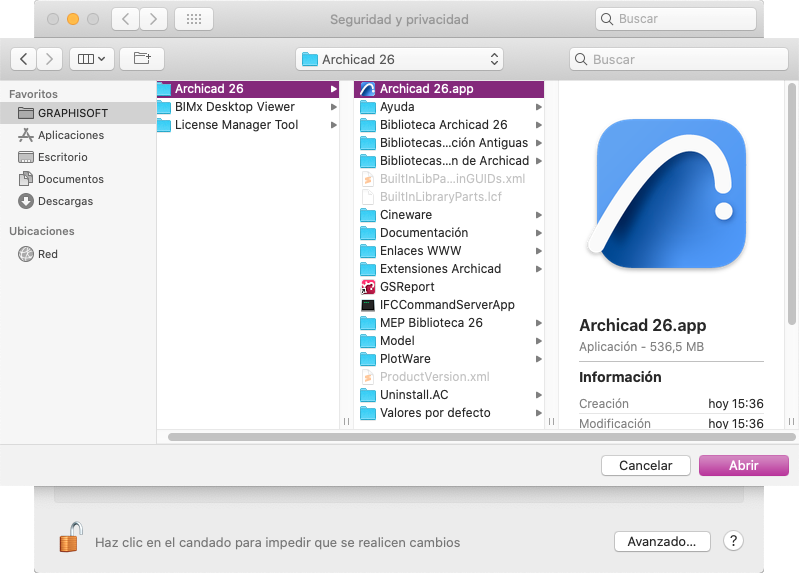
Task: Select BuiltInLibPa...inGUIDs.xml file name
Action: pos(452,179)
